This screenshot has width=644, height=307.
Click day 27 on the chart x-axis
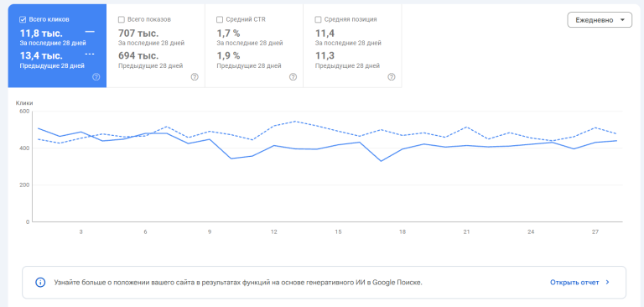[595, 232]
